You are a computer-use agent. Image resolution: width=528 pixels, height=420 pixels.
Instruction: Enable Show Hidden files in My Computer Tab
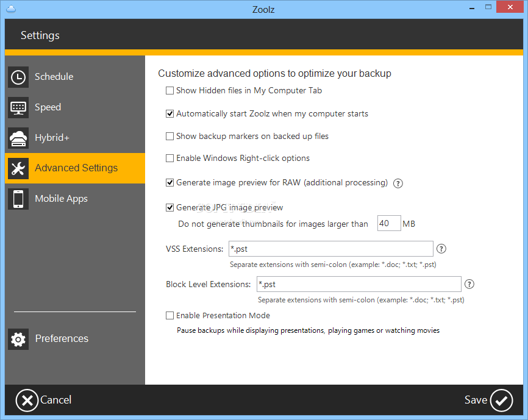click(x=169, y=91)
